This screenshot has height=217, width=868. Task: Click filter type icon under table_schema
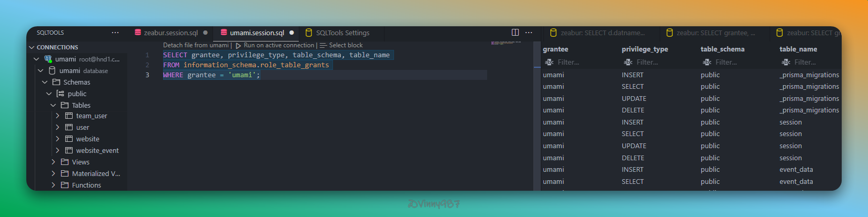pyautogui.click(x=707, y=62)
